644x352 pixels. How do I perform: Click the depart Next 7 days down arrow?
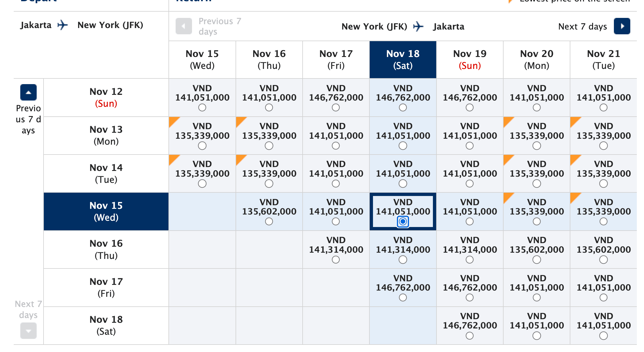tap(28, 331)
